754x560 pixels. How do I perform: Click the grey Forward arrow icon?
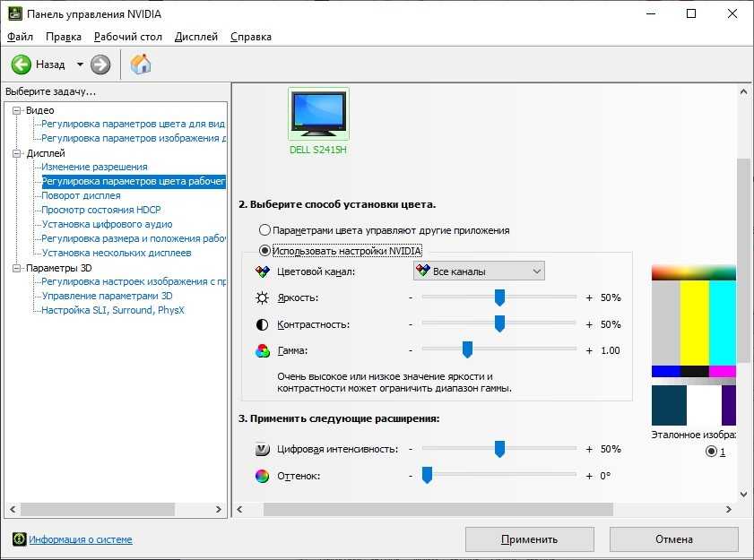coord(100,65)
